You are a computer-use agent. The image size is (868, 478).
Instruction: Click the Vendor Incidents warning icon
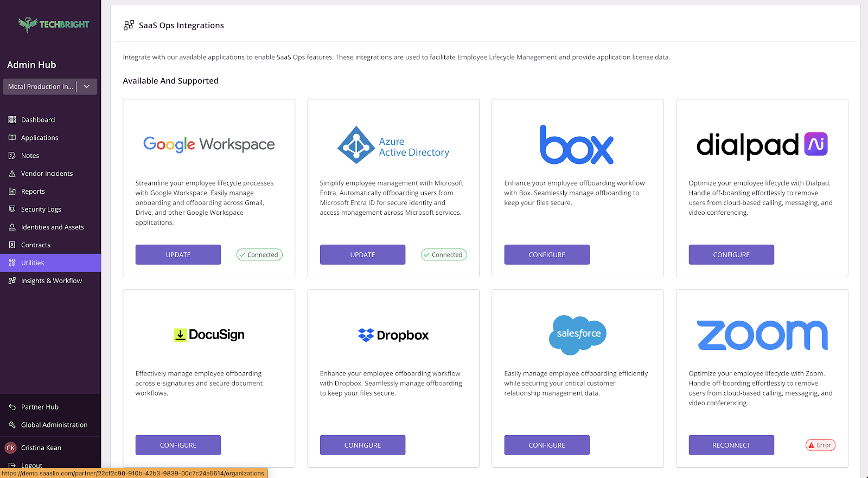(12, 174)
